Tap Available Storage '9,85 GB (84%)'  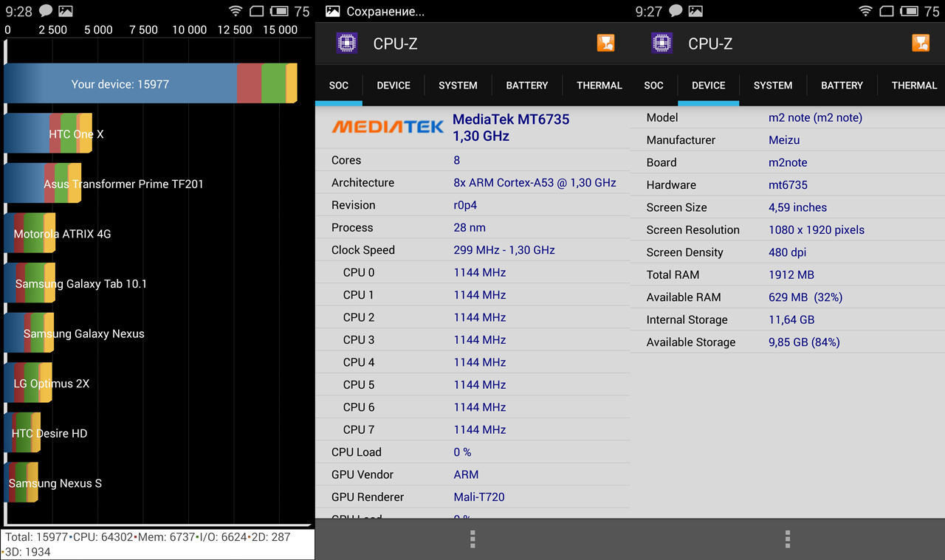[x=804, y=342]
